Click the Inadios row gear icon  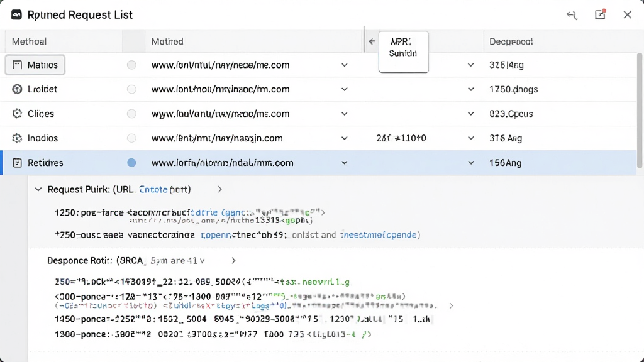pyautogui.click(x=17, y=138)
